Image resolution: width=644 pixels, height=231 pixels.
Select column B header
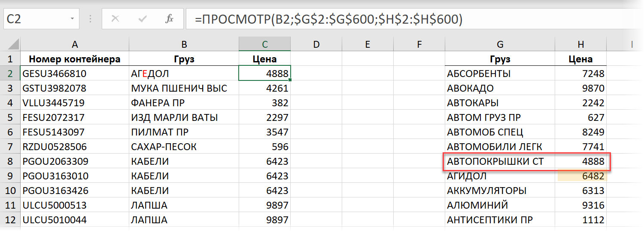[x=184, y=44]
